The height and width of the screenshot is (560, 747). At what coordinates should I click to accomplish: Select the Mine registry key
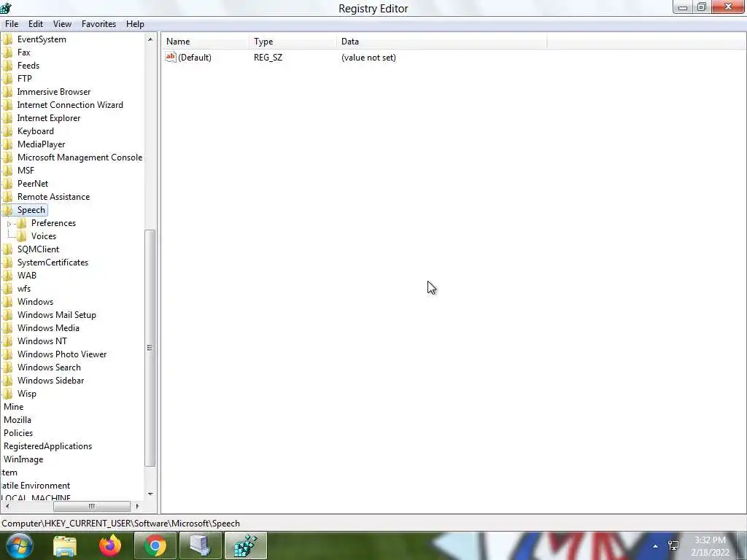pos(13,407)
